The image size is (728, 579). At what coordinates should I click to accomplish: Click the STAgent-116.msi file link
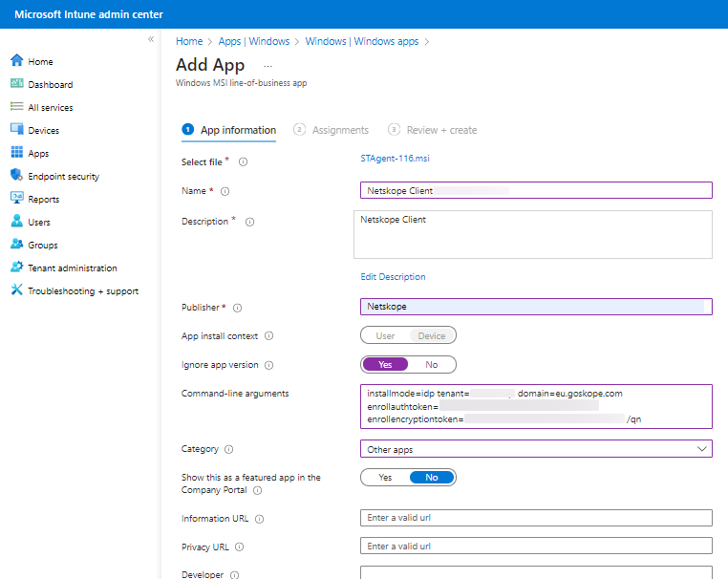click(395, 159)
